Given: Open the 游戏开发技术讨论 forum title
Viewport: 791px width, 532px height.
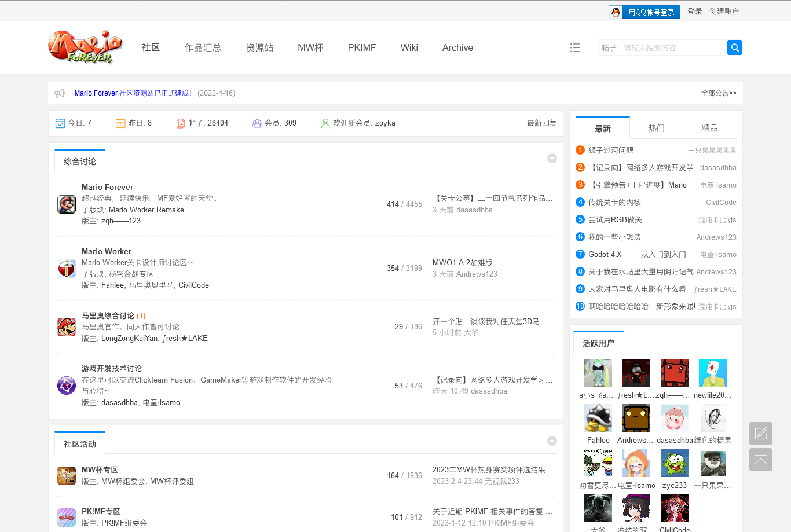Looking at the screenshot, I should pos(112,369).
